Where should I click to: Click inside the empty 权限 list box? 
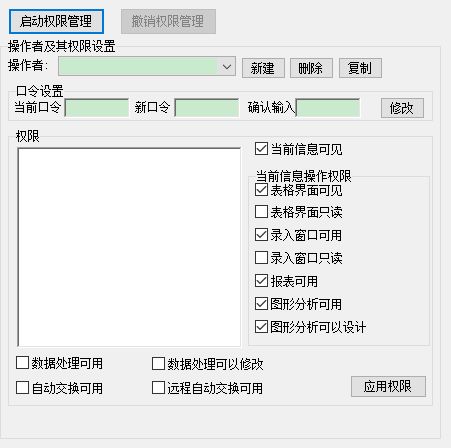(129, 247)
